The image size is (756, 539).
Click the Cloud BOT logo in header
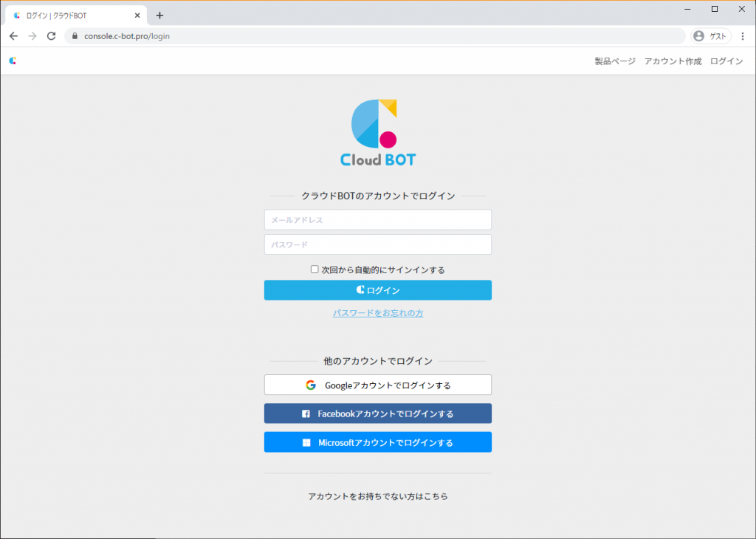(x=13, y=61)
